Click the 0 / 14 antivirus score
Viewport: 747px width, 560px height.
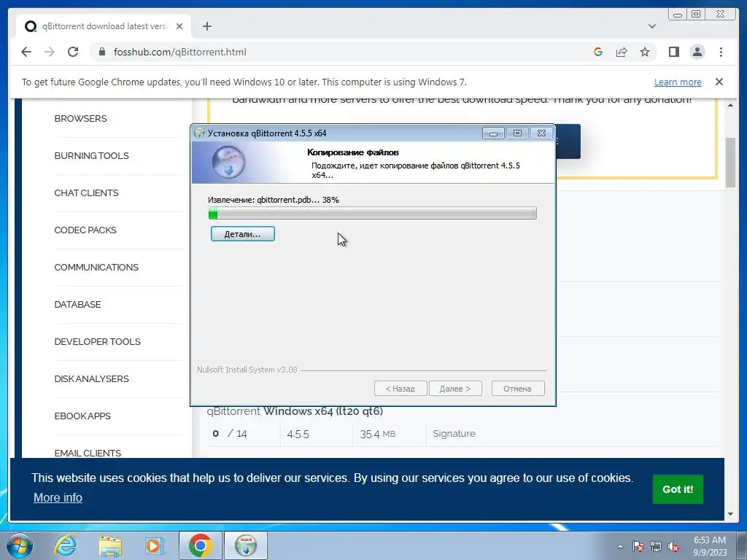[230, 433]
